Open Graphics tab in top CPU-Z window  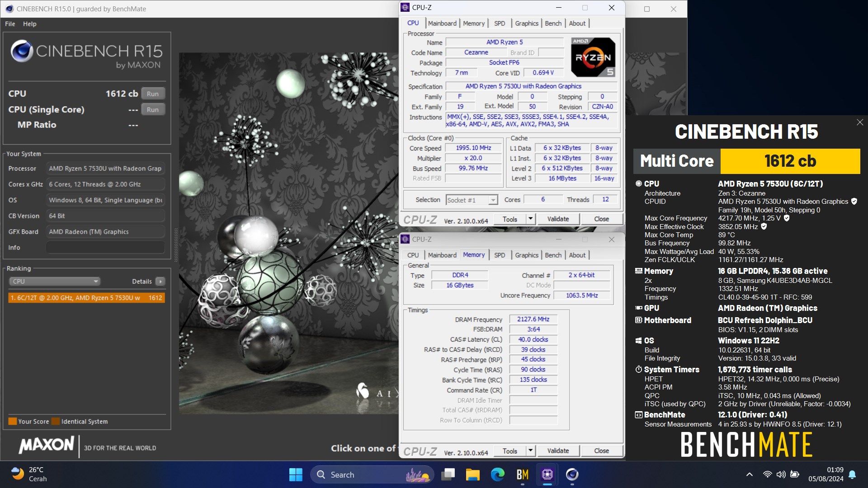[527, 23]
